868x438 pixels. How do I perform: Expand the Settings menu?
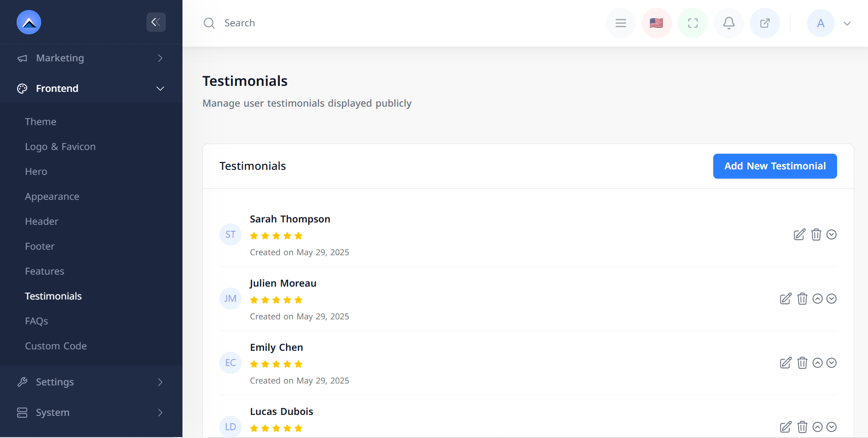coord(91,382)
